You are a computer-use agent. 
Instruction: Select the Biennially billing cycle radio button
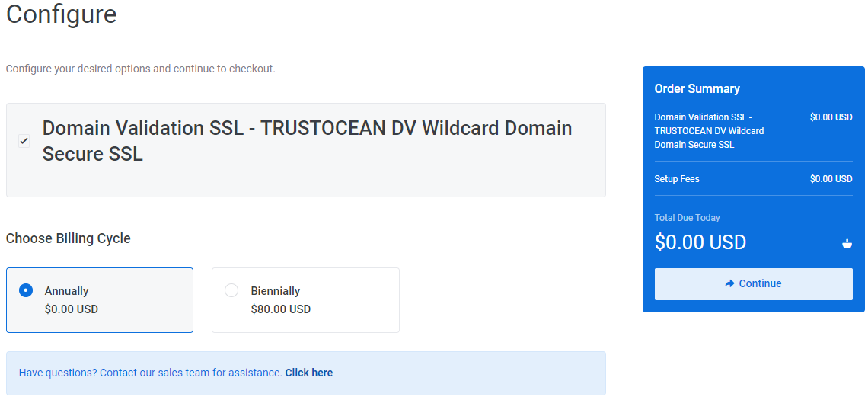(231, 290)
